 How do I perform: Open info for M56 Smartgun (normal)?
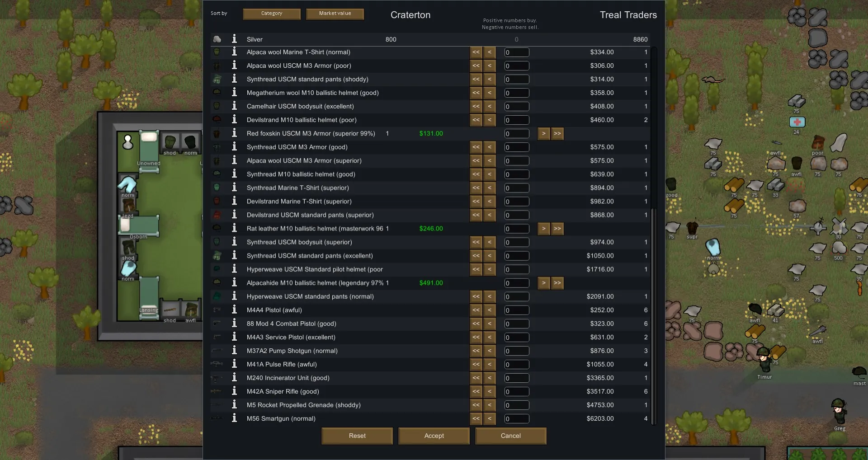click(234, 418)
